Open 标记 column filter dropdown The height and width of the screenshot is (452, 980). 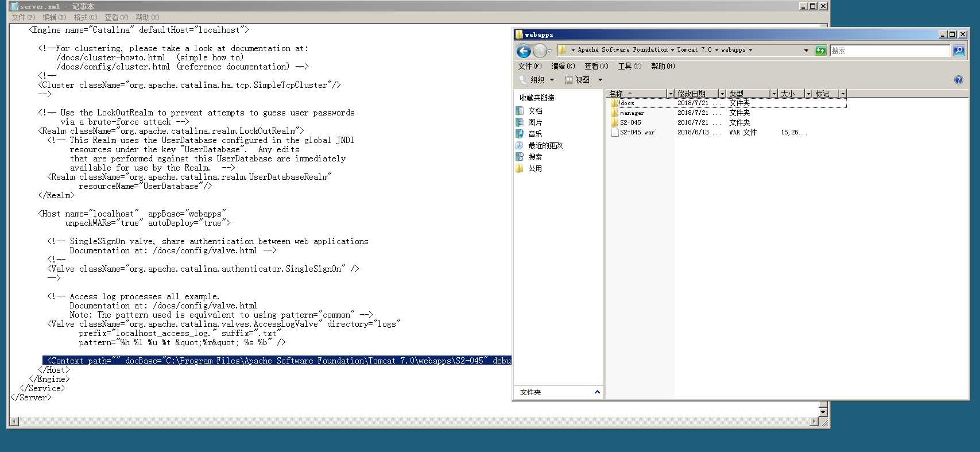coord(843,93)
